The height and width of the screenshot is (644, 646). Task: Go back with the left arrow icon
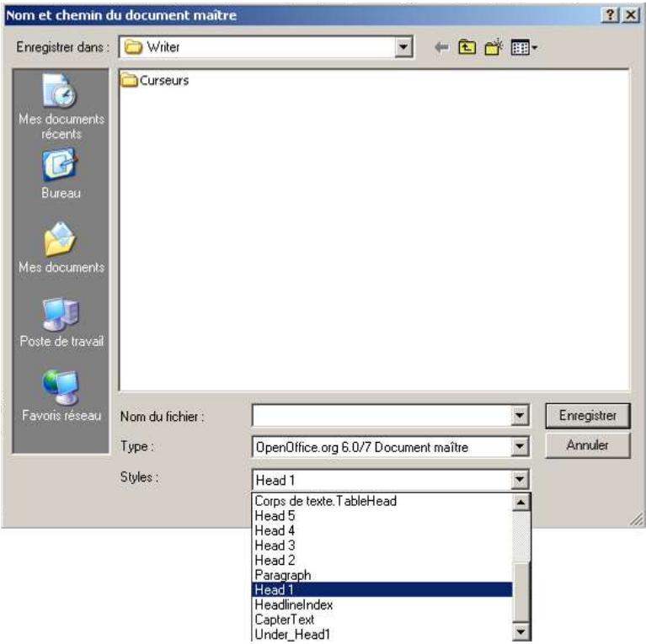(x=441, y=47)
